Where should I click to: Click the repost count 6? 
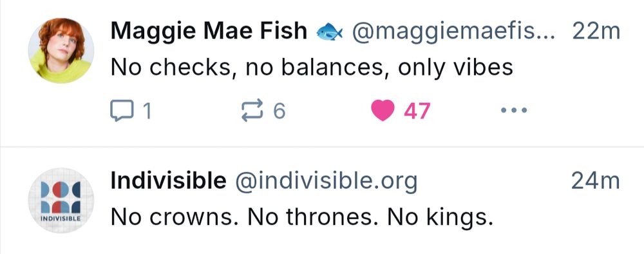(279, 112)
